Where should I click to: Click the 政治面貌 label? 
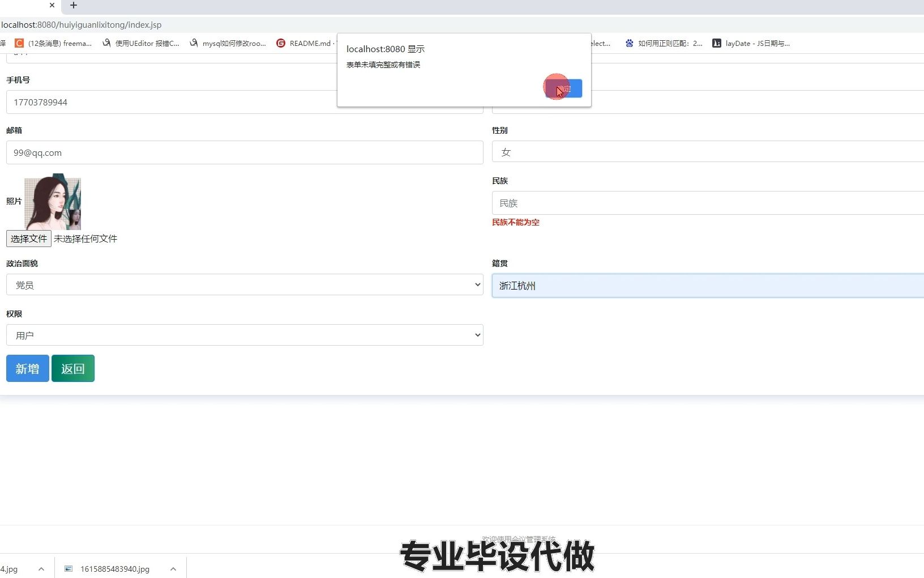pyautogui.click(x=22, y=263)
